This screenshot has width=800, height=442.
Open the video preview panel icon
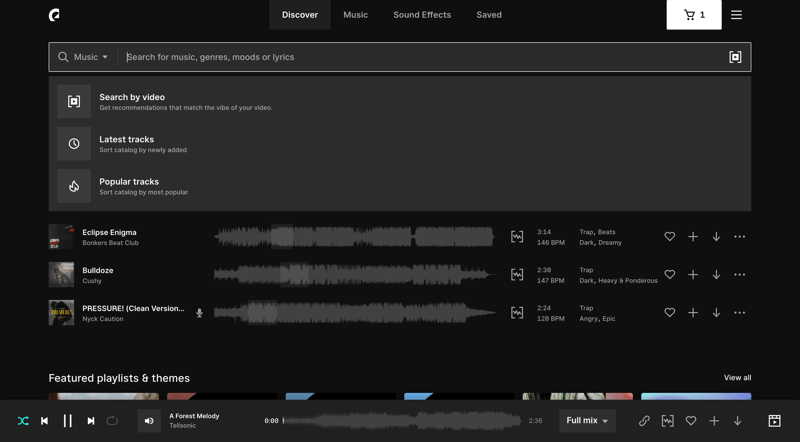pyautogui.click(x=774, y=421)
